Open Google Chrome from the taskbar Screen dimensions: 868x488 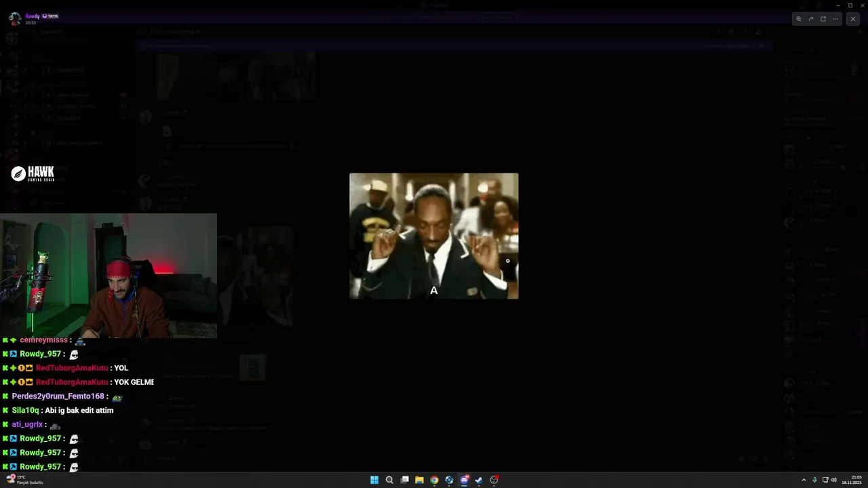tap(435, 480)
